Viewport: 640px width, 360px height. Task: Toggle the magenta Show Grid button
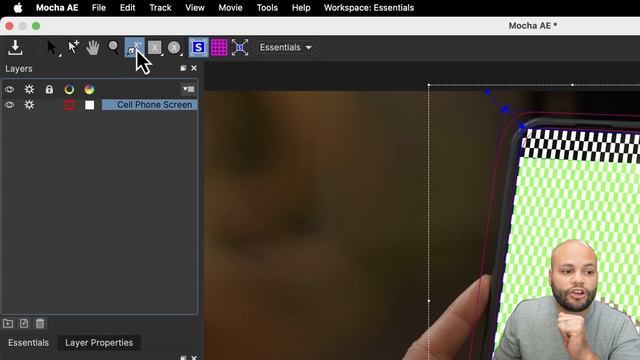[219, 47]
